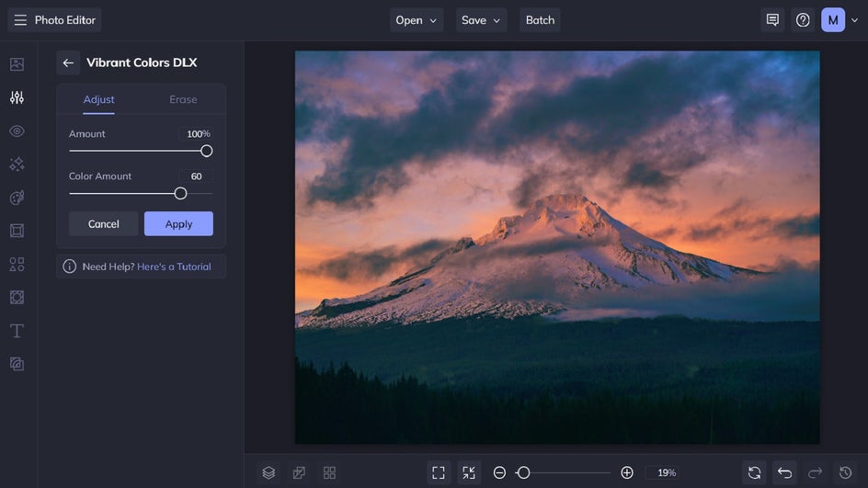The width and height of the screenshot is (868, 488).
Task: Open the Here's a Tutorial link
Action: pyautogui.click(x=174, y=267)
